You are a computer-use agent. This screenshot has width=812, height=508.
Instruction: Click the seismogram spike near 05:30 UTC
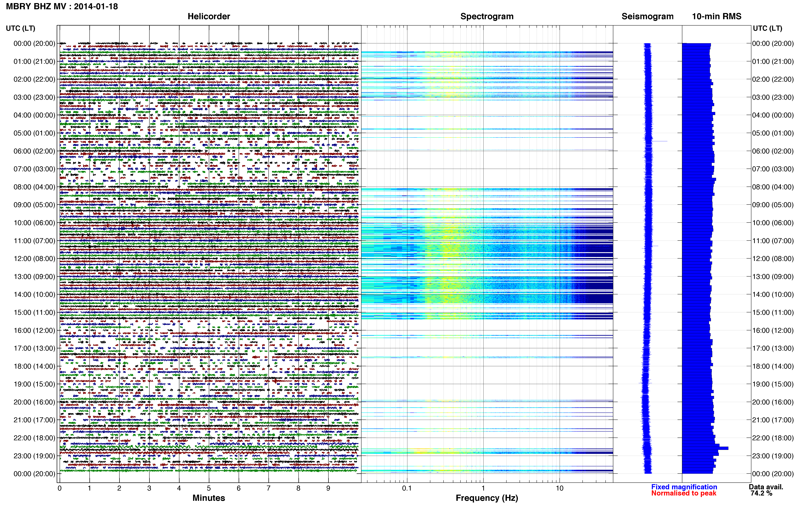tap(659, 141)
